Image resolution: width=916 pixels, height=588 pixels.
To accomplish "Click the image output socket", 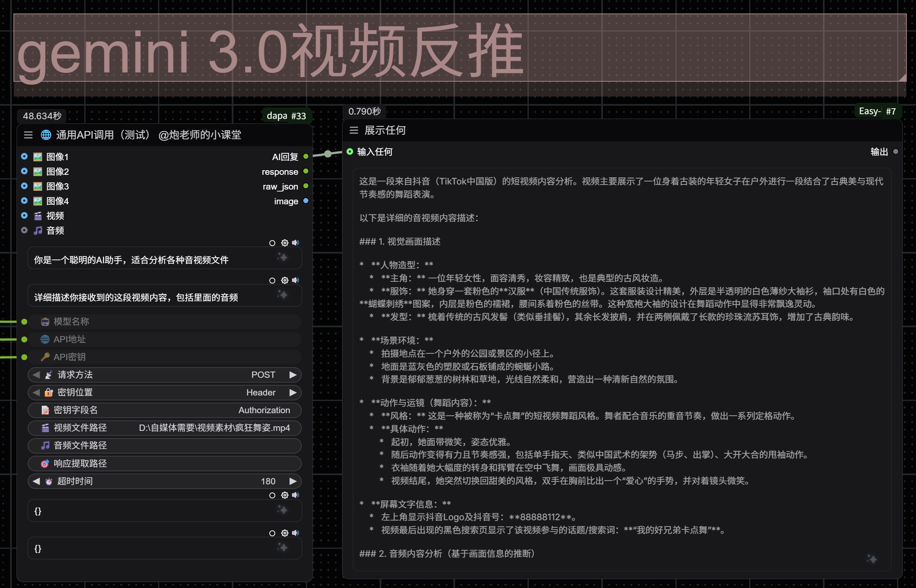I will [x=306, y=200].
